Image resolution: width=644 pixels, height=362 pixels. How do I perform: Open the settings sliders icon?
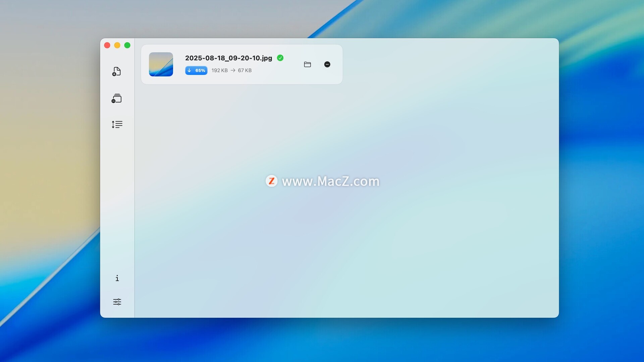117,302
